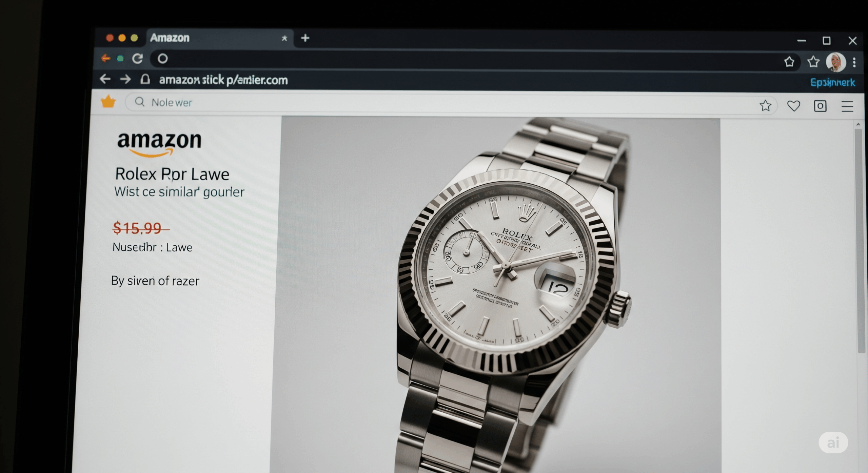Screen dimensions: 868x473
Task: Open the hamburger menu icon
Action: (847, 106)
